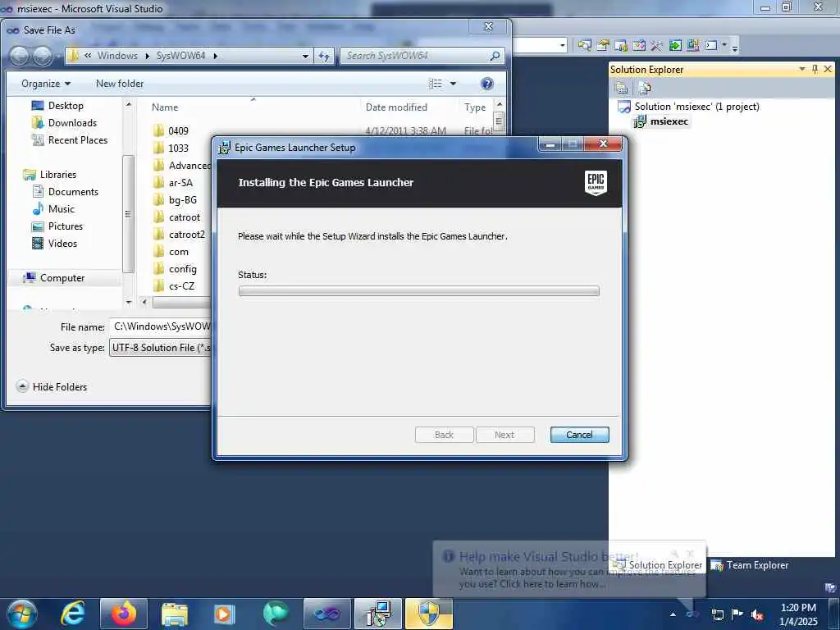Viewport: 840px width, 630px height.
Task: Select the cs-CZ folder
Action: coord(174,286)
